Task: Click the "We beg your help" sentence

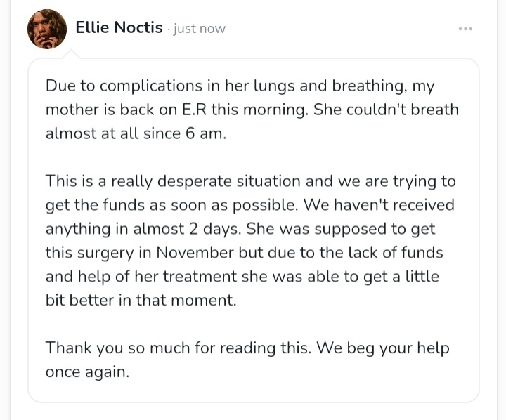Action: point(383,348)
